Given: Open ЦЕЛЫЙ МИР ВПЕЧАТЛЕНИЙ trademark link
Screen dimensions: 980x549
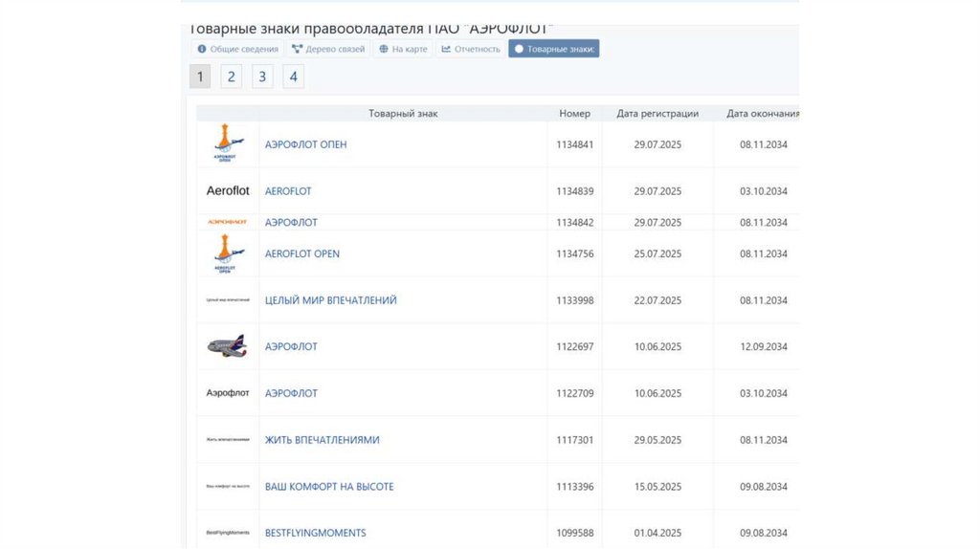Looking at the screenshot, I should [x=330, y=300].
